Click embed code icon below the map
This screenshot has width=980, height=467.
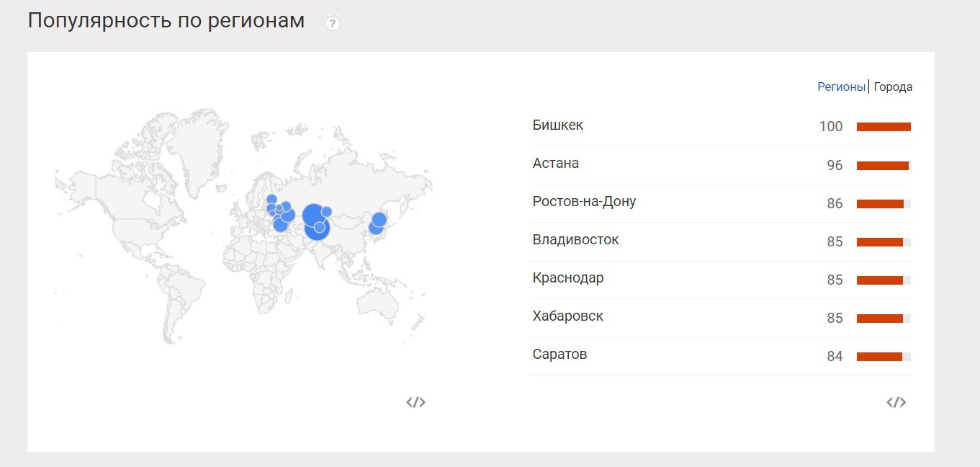click(x=415, y=402)
